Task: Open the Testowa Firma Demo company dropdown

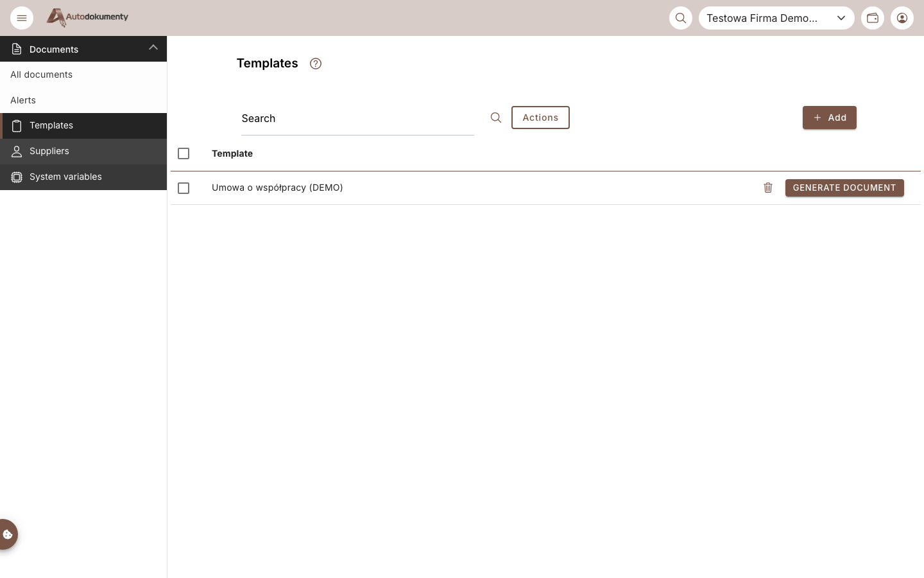Action: click(x=776, y=18)
